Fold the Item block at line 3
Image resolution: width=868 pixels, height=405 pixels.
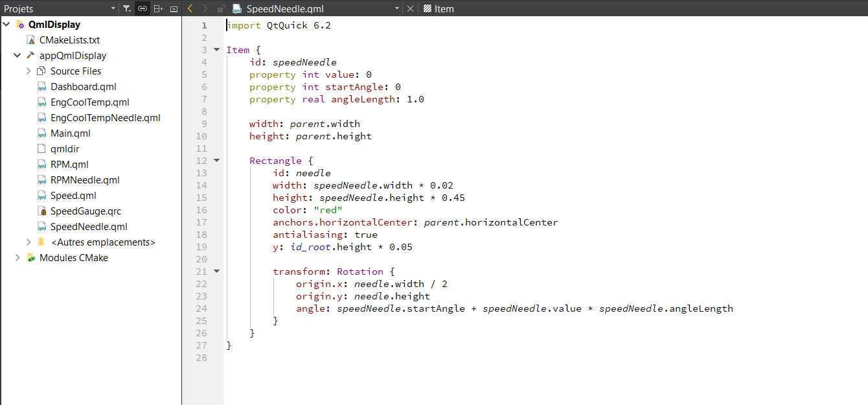216,50
